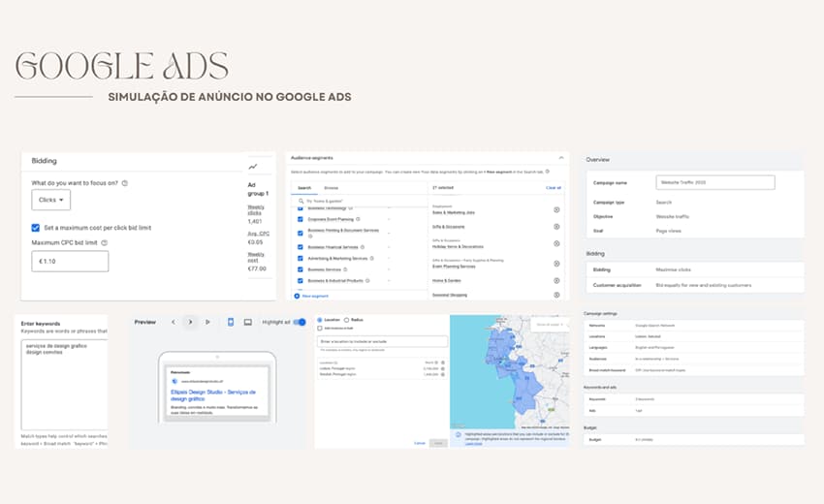Untick Set a maximum cost per click bid limit
This screenshot has height=504, width=824.
point(36,228)
